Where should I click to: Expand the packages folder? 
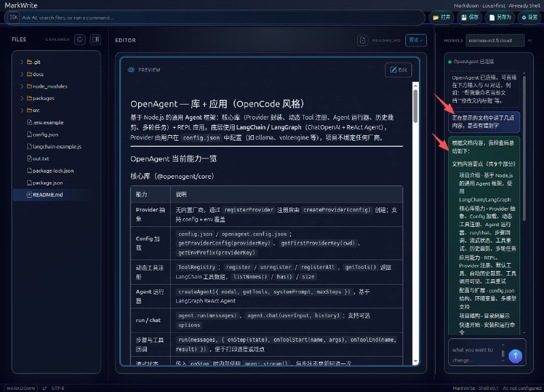click(22, 98)
